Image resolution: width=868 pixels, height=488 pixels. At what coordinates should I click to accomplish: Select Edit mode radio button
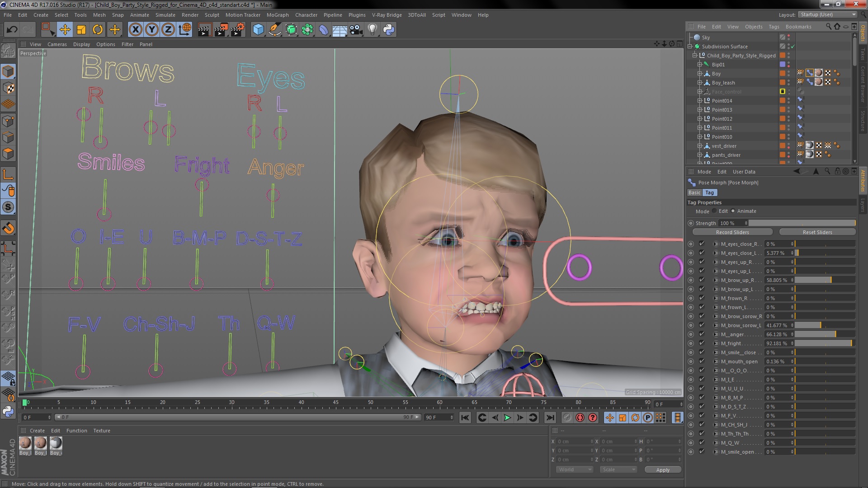714,211
